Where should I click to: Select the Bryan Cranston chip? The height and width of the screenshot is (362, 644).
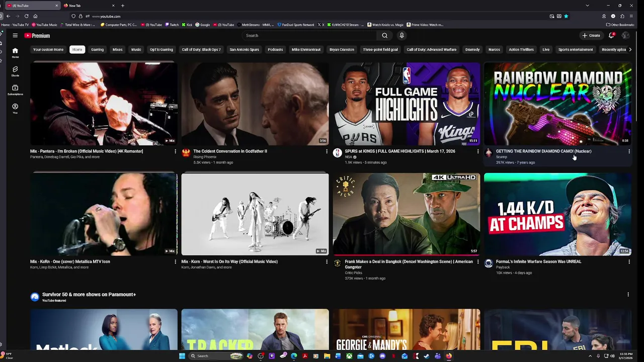(342, 50)
